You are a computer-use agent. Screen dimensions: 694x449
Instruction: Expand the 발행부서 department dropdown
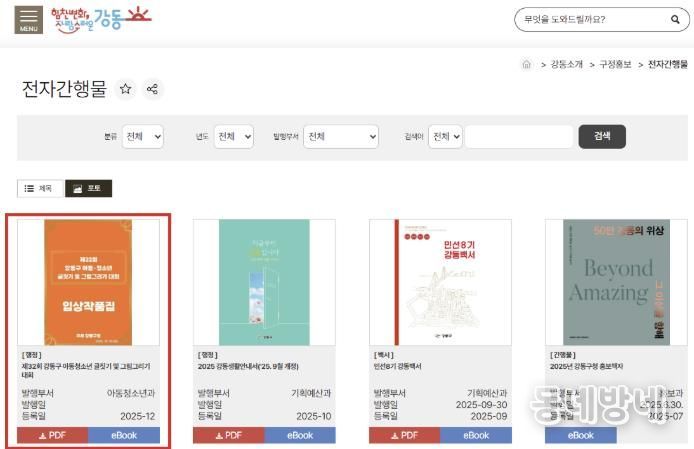(x=341, y=136)
